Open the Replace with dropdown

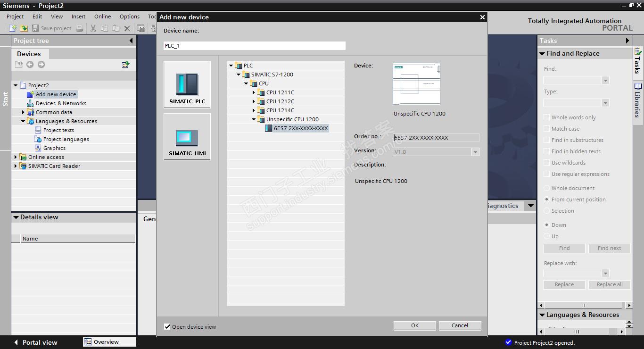point(605,273)
